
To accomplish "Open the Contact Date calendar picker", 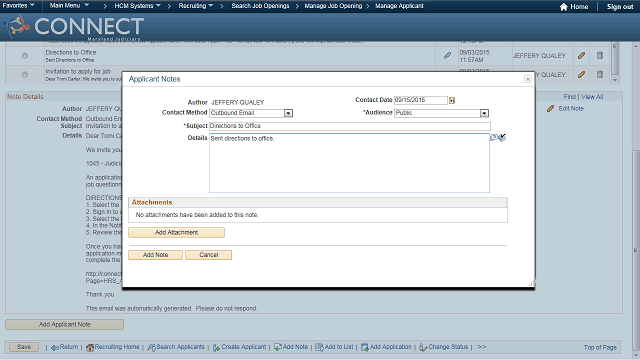I will [x=452, y=100].
